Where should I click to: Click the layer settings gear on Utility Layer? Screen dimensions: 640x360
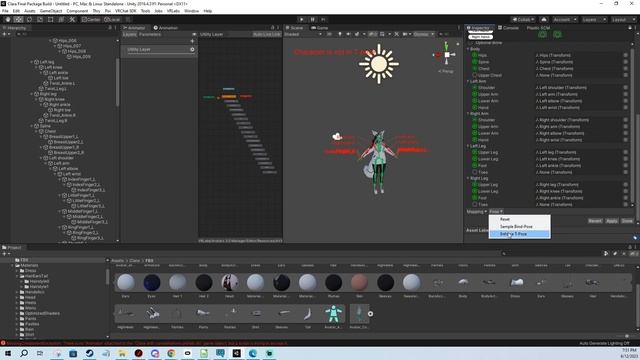pyautogui.click(x=192, y=49)
